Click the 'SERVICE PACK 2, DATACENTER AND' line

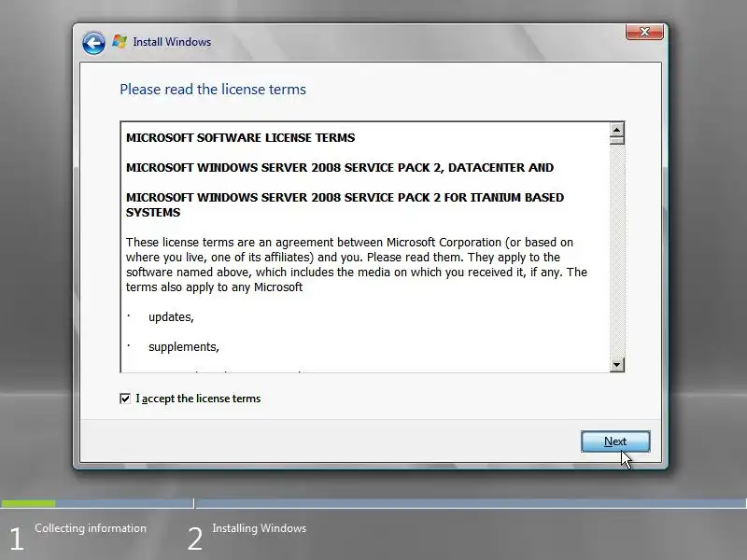pyautogui.click(x=340, y=168)
